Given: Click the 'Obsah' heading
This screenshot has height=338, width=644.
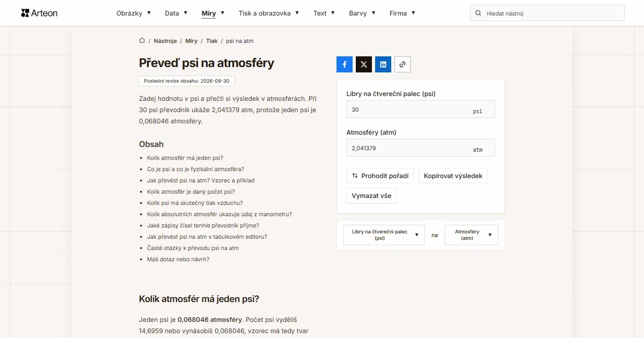Looking at the screenshot, I should pyautogui.click(x=151, y=144).
